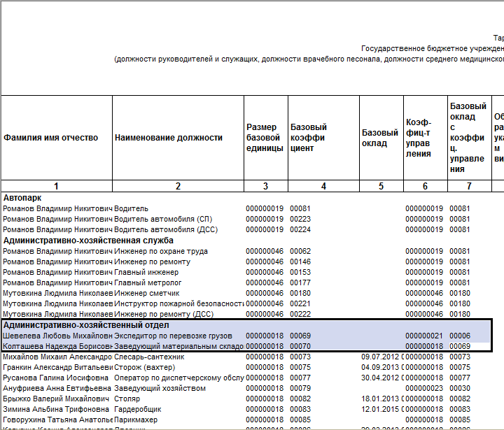Click the 'Водитель автомобиля (ДСС)' position cell
504x430 pixels.
coord(166,229)
